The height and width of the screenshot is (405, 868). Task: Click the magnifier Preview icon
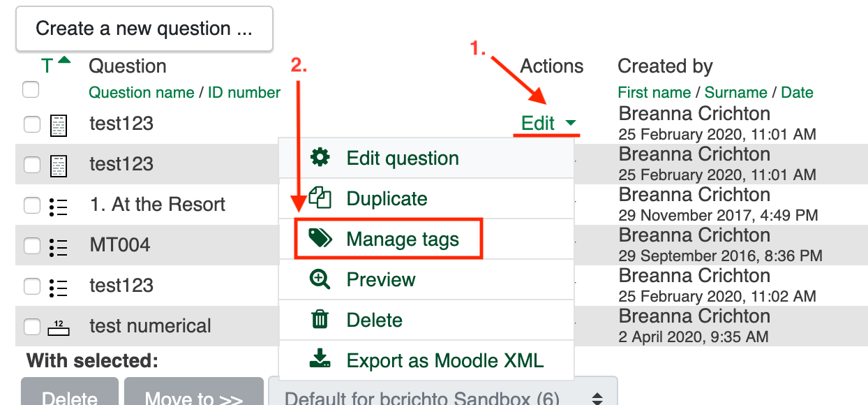click(x=320, y=279)
